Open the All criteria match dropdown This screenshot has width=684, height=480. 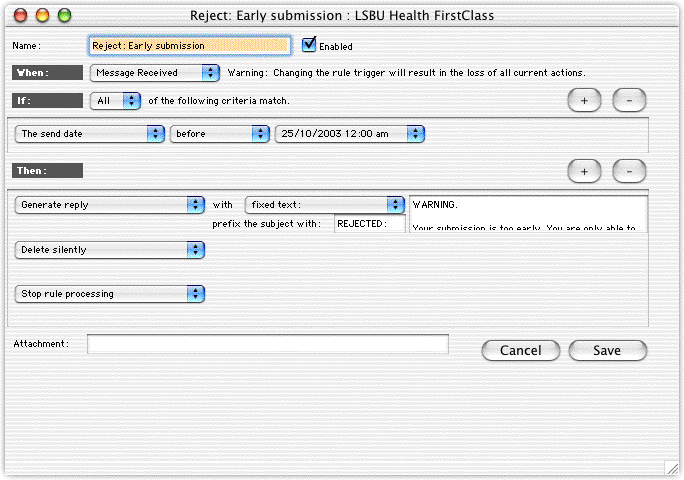click(115, 100)
